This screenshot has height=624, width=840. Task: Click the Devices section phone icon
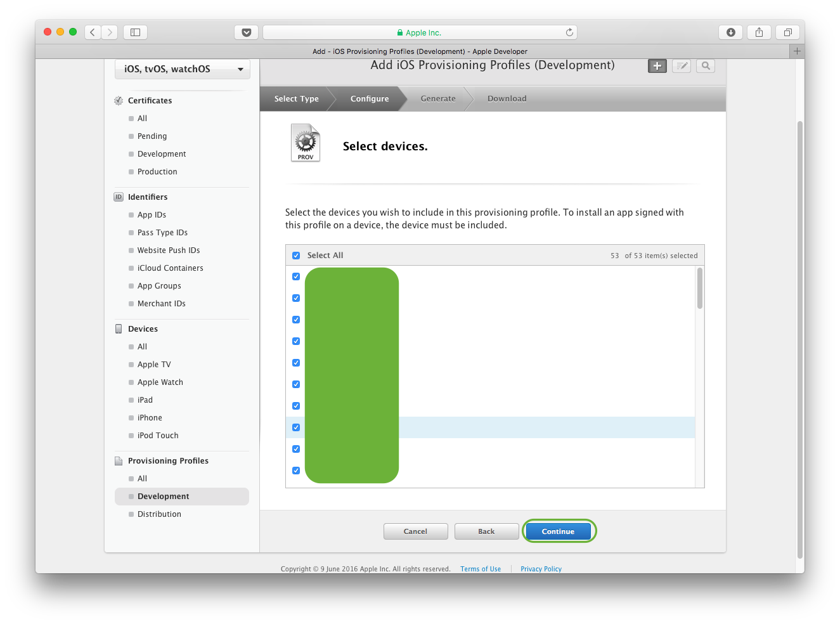pyautogui.click(x=119, y=328)
